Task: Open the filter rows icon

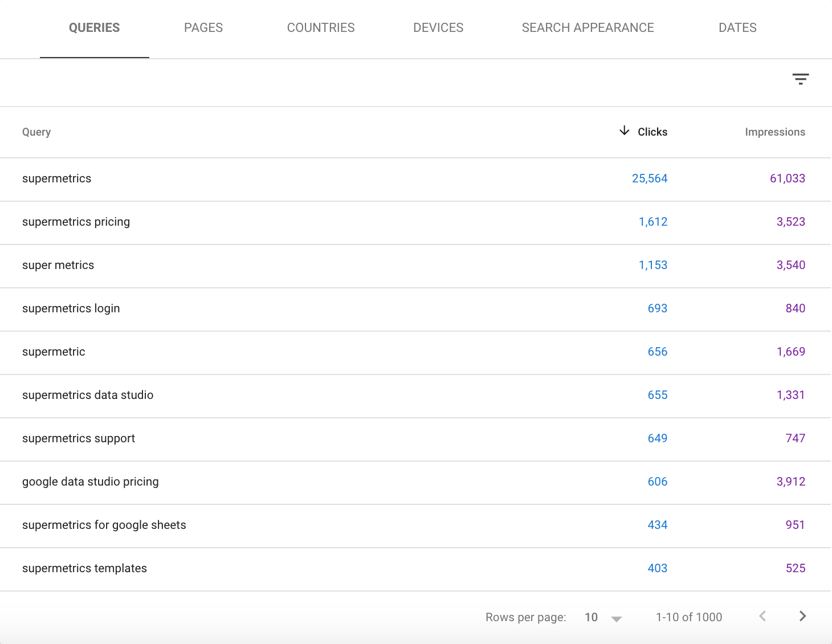Action: tap(800, 79)
